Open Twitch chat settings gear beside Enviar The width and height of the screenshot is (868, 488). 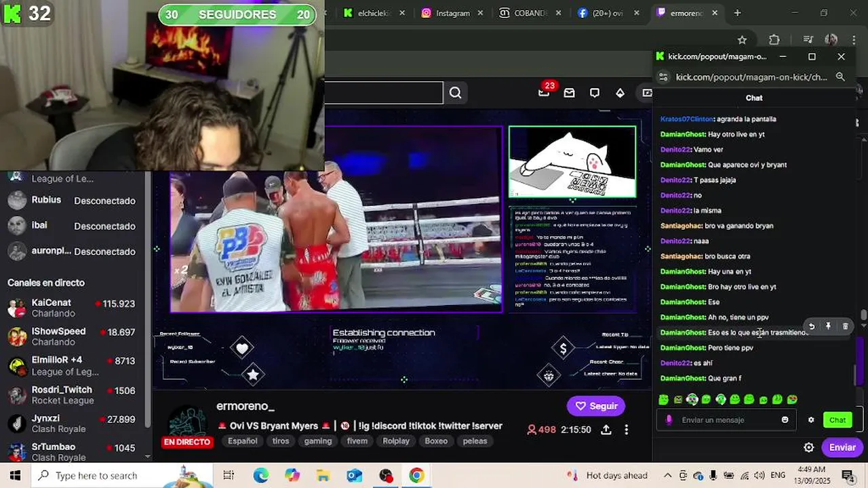click(808, 447)
